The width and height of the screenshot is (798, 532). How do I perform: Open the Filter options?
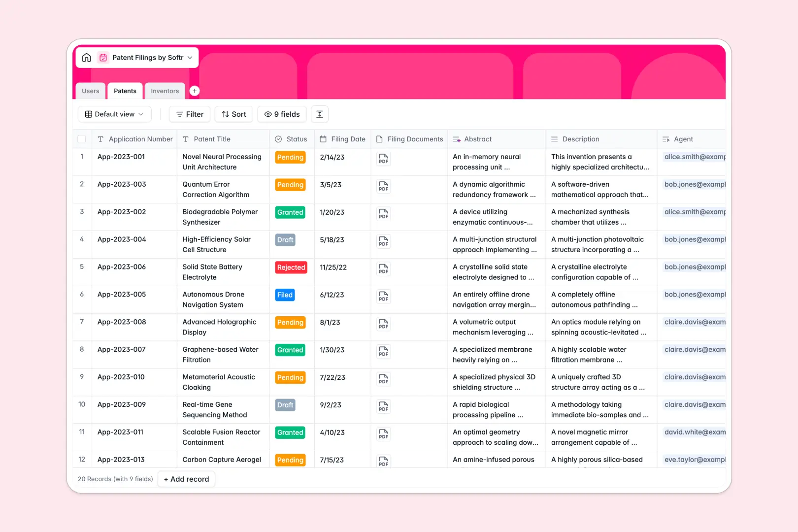tap(189, 114)
